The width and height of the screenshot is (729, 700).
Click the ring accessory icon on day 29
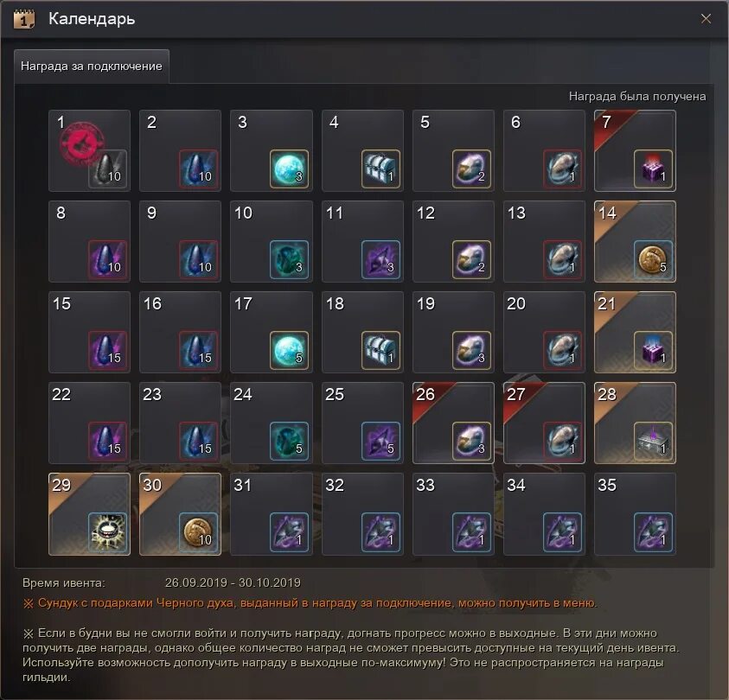107,531
